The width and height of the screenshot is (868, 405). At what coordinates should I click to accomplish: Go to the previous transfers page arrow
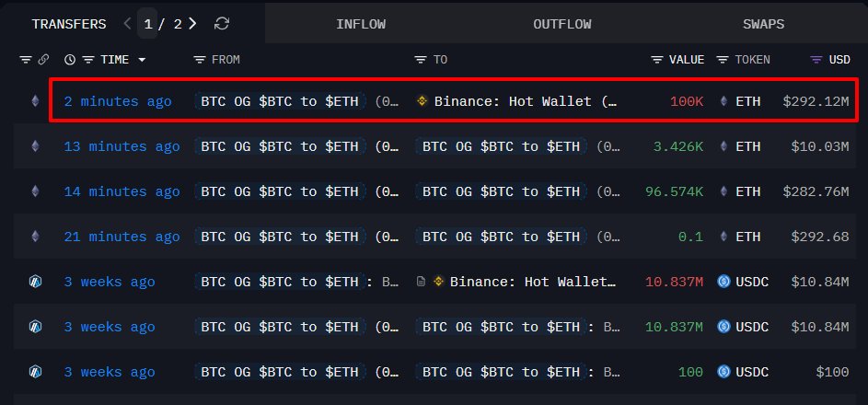(128, 24)
